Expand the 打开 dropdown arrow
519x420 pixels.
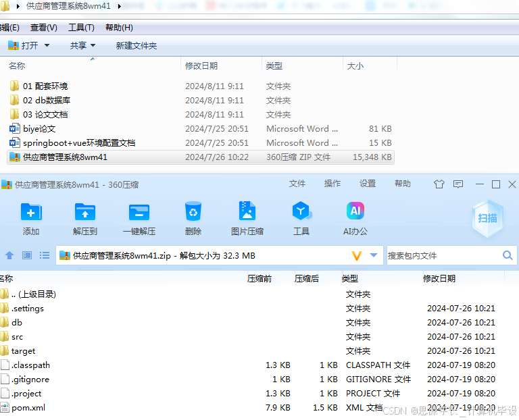[x=47, y=45]
